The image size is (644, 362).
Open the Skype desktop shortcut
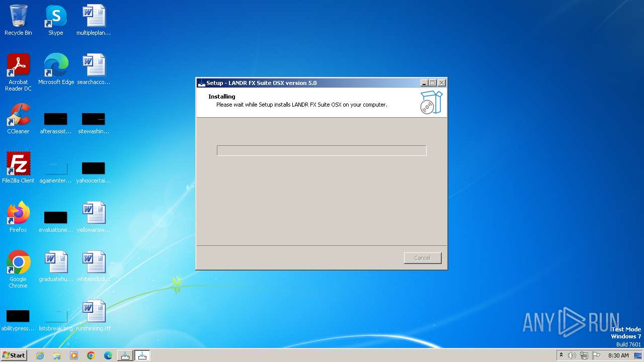click(56, 21)
